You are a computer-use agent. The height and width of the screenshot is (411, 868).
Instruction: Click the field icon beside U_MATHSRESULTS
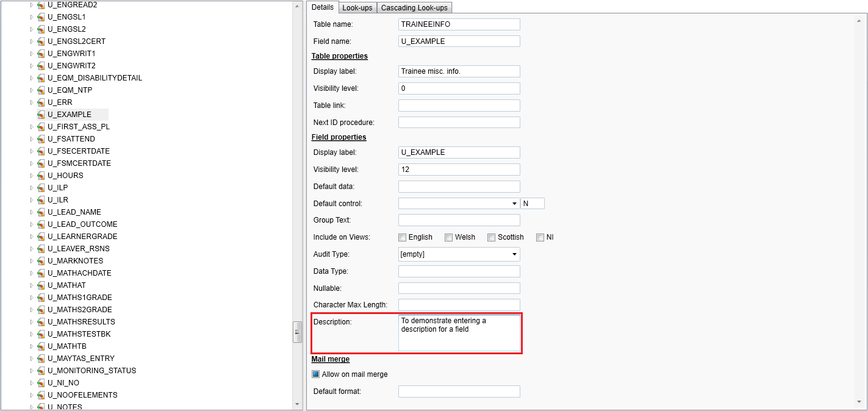41,322
